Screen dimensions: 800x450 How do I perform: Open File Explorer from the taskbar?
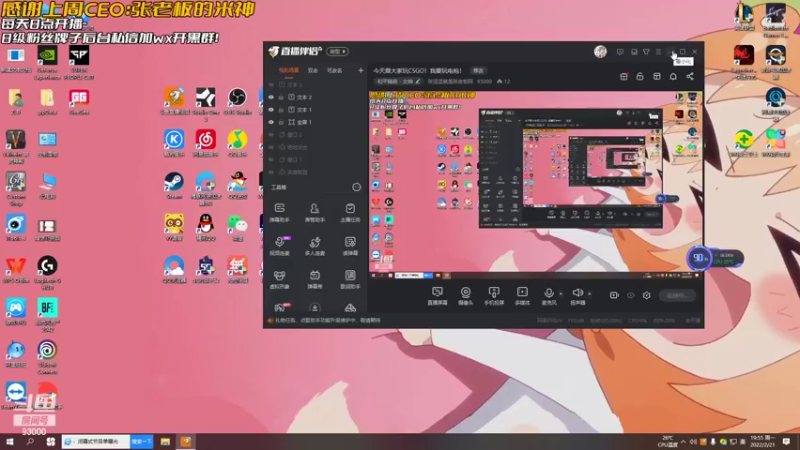[x=165, y=442]
